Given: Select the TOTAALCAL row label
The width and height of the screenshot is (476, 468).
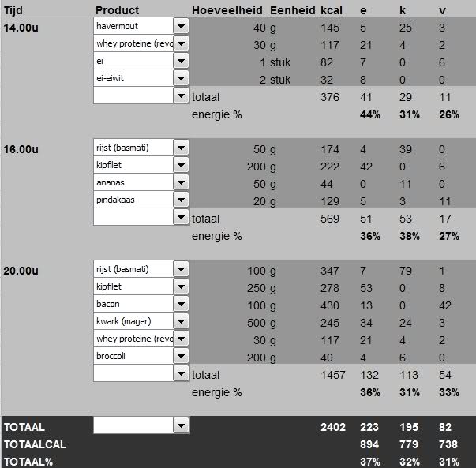Looking at the screenshot, I should 35,444.
